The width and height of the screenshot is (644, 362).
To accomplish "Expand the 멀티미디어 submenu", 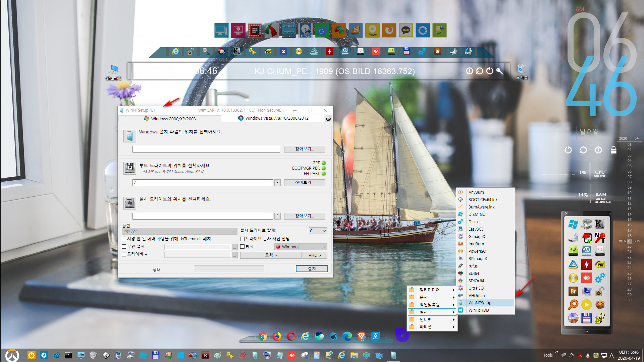I will [432, 290].
